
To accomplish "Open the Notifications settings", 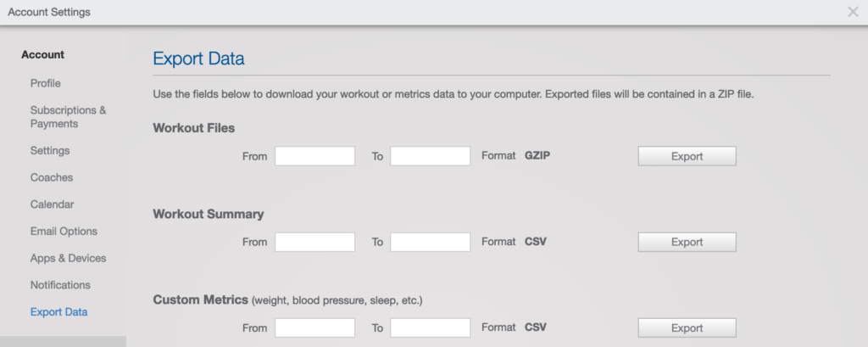I will [60, 285].
